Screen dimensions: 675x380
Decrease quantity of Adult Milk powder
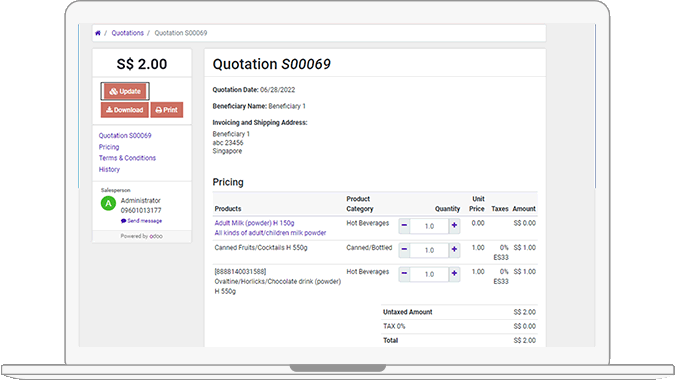[x=404, y=226]
